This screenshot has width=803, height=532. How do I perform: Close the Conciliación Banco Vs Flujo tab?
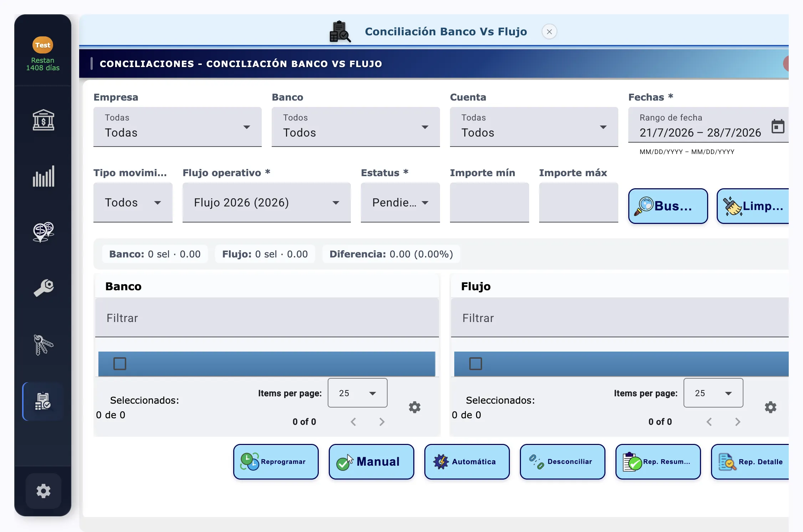(549, 32)
